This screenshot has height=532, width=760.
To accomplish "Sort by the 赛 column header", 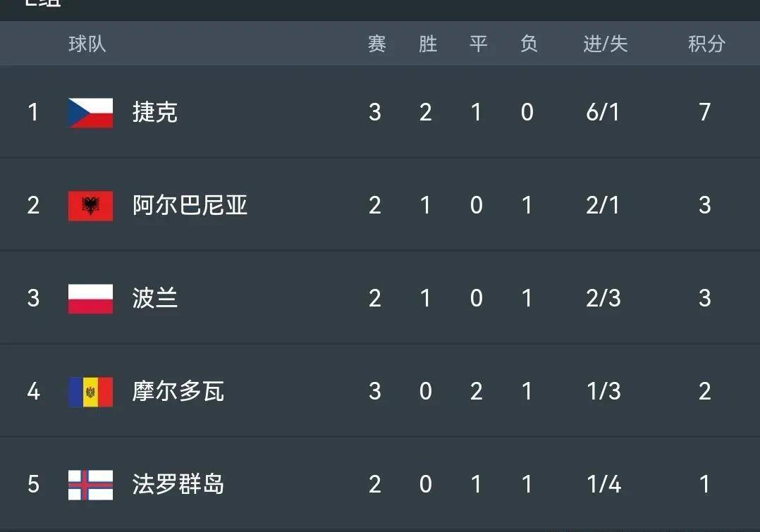I will point(375,44).
